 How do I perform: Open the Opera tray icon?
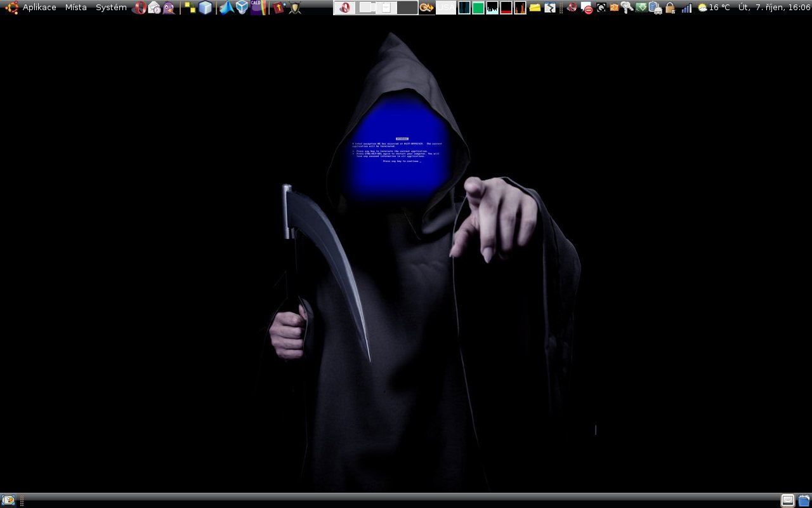pyautogui.click(x=572, y=8)
